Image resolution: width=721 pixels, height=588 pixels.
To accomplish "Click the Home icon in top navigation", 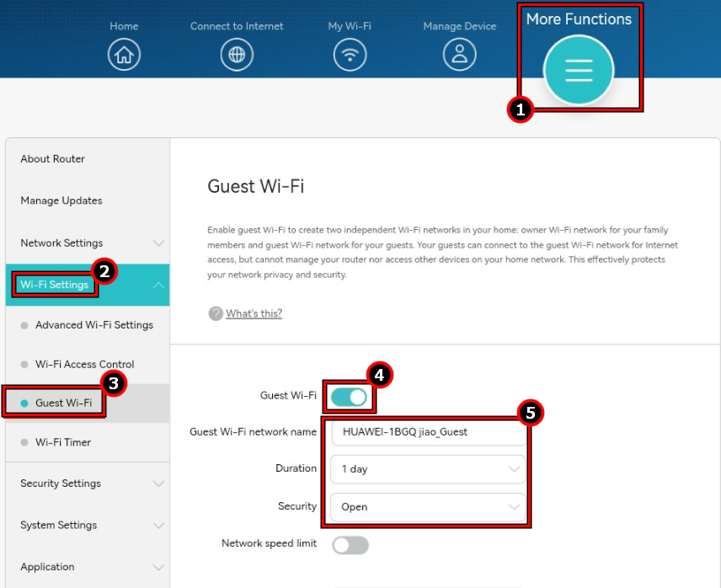I will pyautogui.click(x=124, y=54).
